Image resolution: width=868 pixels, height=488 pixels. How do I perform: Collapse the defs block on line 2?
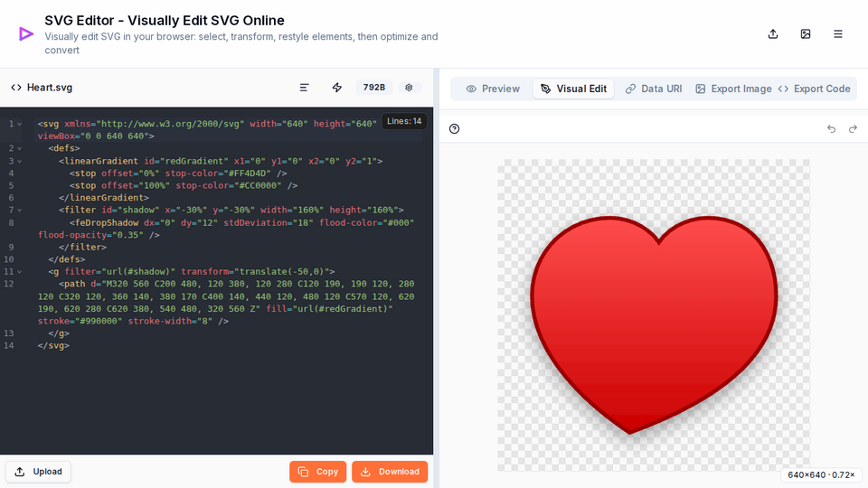(19, 148)
